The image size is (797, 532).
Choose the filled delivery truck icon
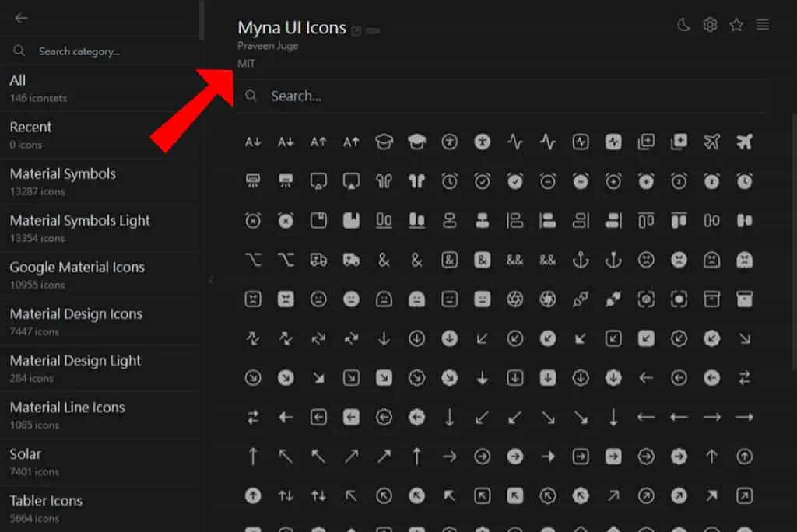(x=351, y=260)
